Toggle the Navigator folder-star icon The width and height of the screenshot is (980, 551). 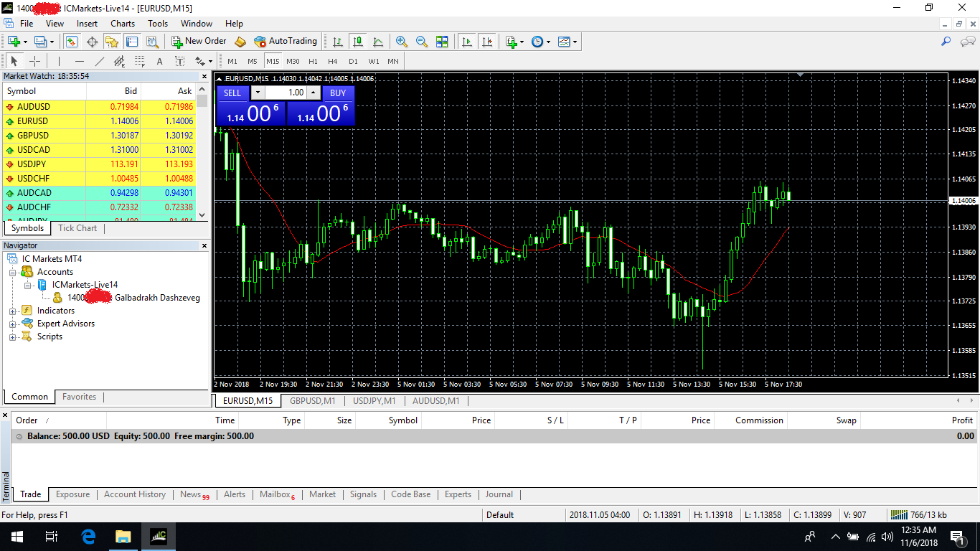[112, 42]
